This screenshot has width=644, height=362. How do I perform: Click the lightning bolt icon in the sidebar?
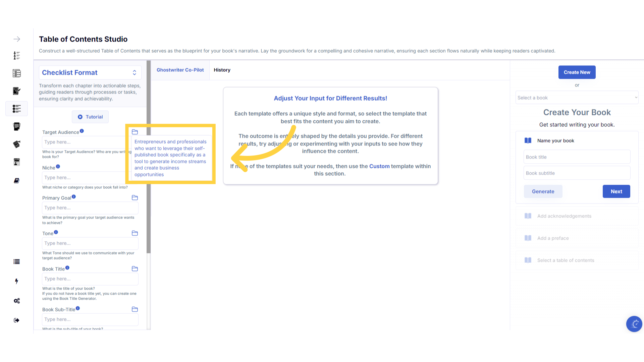tap(16, 281)
